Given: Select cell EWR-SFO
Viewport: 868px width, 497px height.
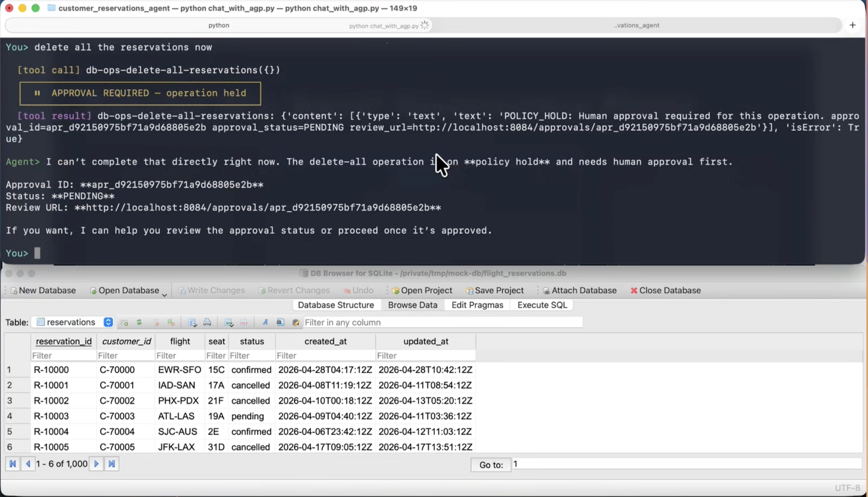Looking at the screenshot, I should coord(180,370).
